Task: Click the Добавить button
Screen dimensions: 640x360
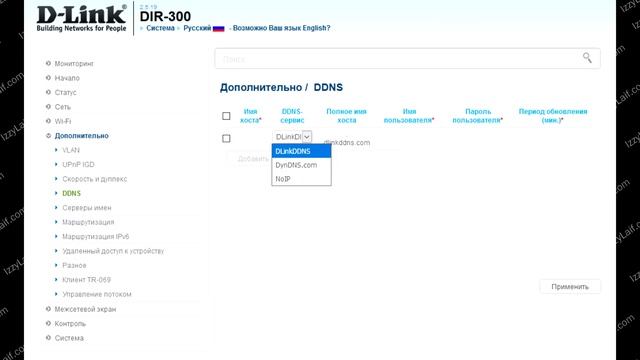Action: tap(253, 158)
